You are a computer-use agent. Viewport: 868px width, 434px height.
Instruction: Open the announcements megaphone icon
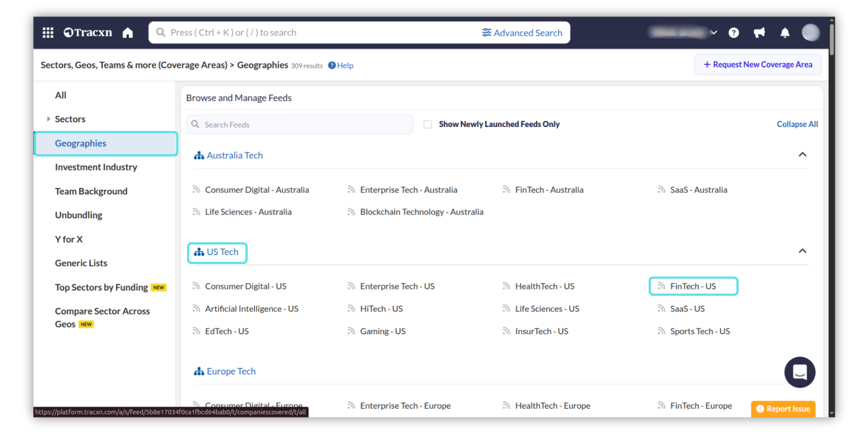click(x=759, y=33)
